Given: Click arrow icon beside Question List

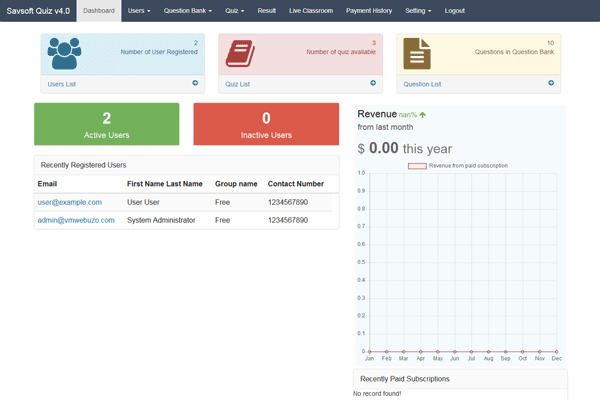Looking at the screenshot, I should pos(551,84).
